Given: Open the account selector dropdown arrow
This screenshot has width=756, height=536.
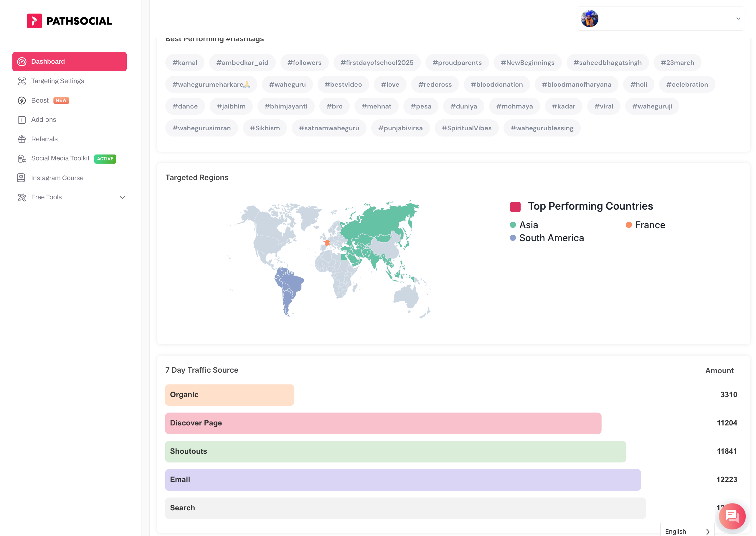Looking at the screenshot, I should [738, 19].
